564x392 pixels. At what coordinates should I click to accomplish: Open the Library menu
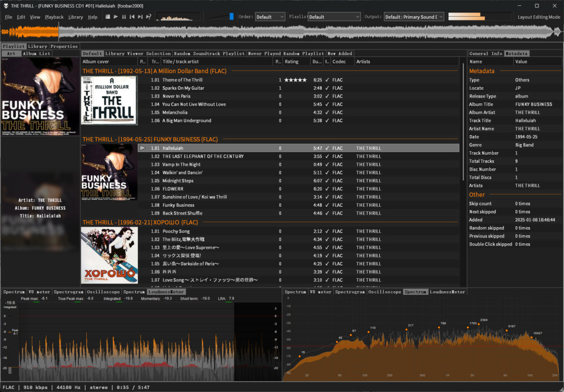76,17
